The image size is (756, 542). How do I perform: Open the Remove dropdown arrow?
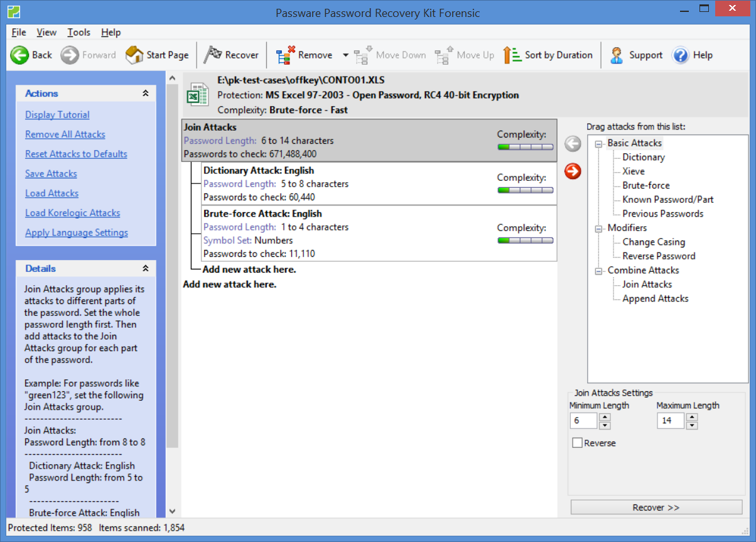[x=345, y=55]
